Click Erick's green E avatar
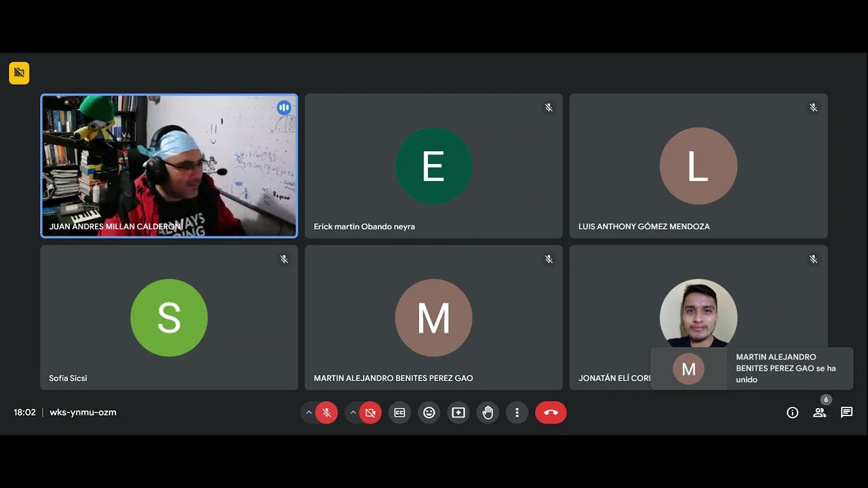 tap(433, 166)
